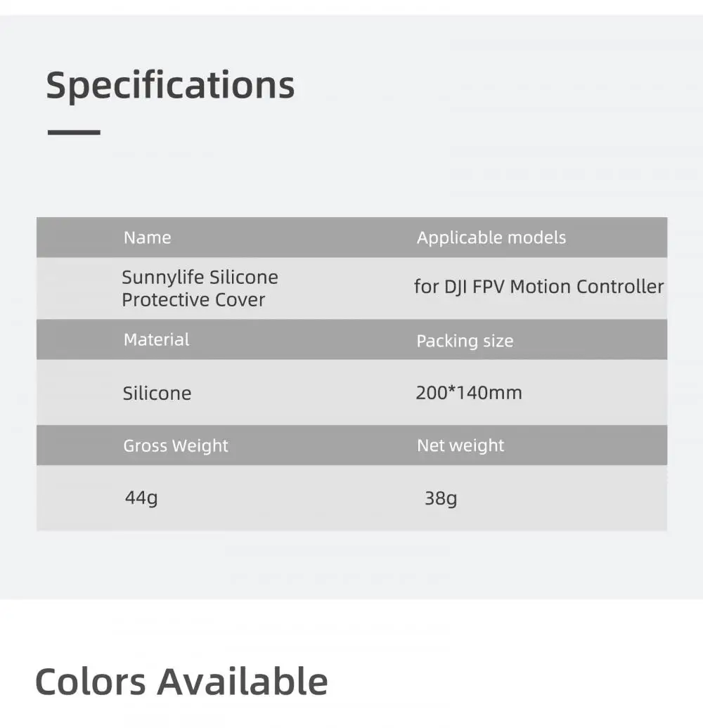The height and width of the screenshot is (728, 703).
Task: Select the Gross Weight header label
Action: [x=176, y=446]
